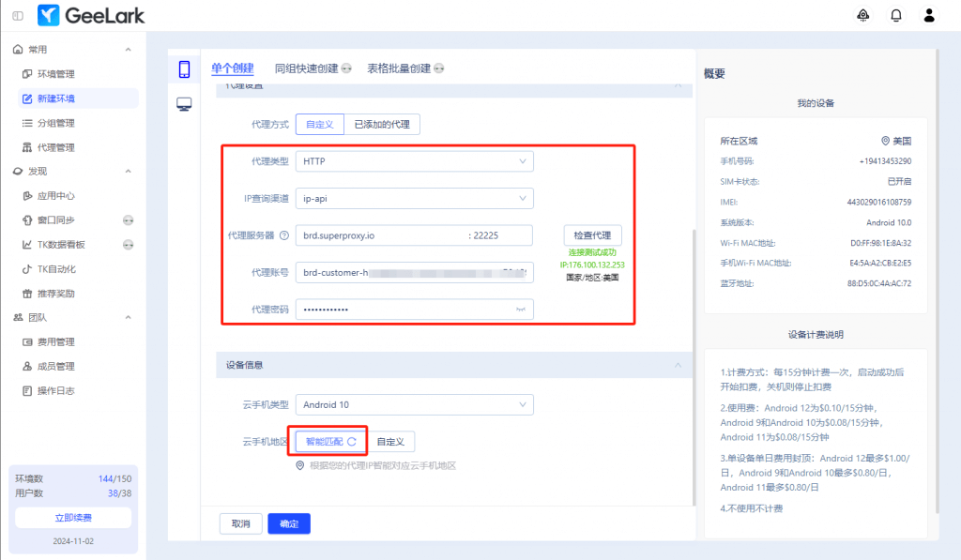Click help icon next to 代理服务器 label

click(283, 235)
